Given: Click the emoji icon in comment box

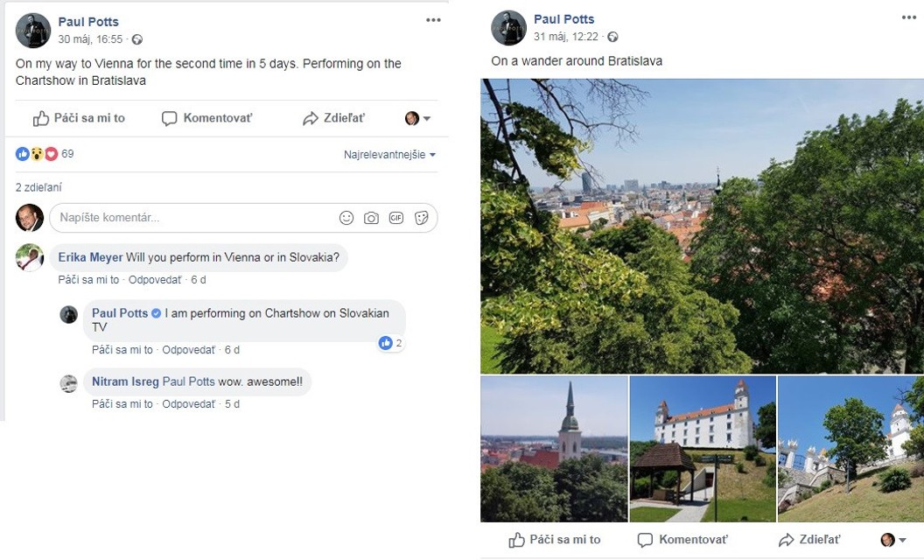Looking at the screenshot, I should pyautogui.click(x=346, y=218).
